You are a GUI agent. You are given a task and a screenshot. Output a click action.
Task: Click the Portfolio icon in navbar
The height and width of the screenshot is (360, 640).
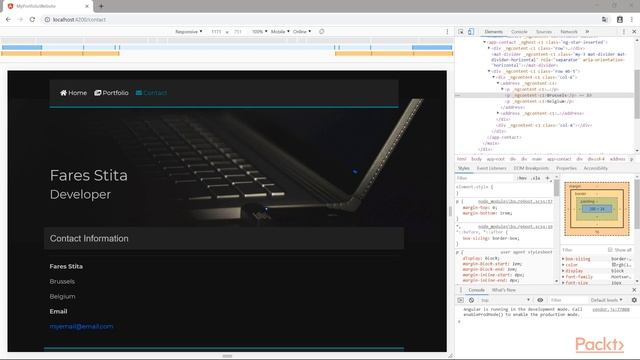tap(98, 93)
